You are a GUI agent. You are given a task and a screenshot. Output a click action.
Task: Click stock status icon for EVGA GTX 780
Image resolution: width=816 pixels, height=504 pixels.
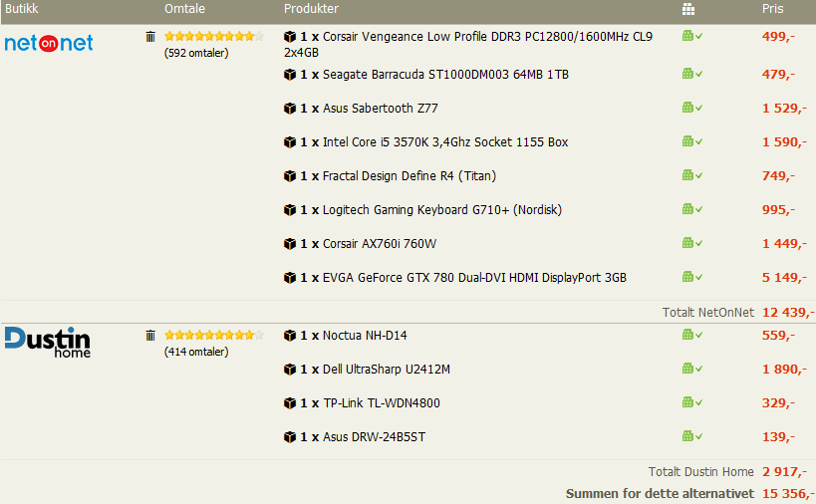click(x=691, y=277)
